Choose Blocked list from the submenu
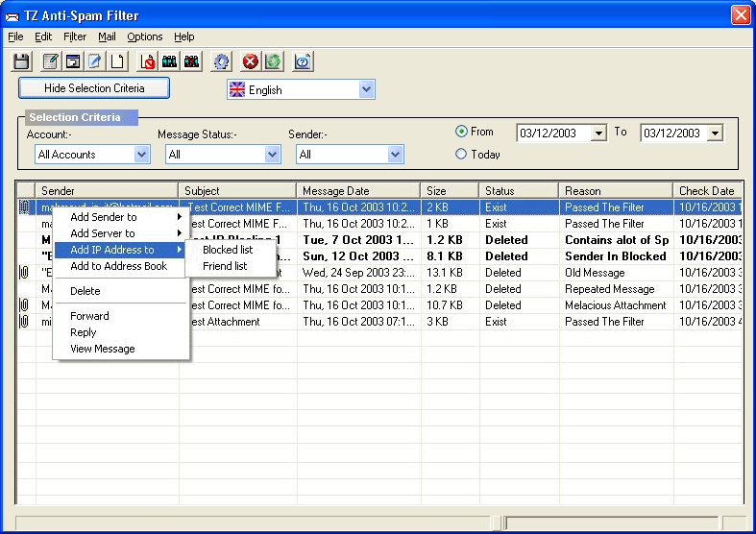The image size is (756, 534). tap(230, 250)
